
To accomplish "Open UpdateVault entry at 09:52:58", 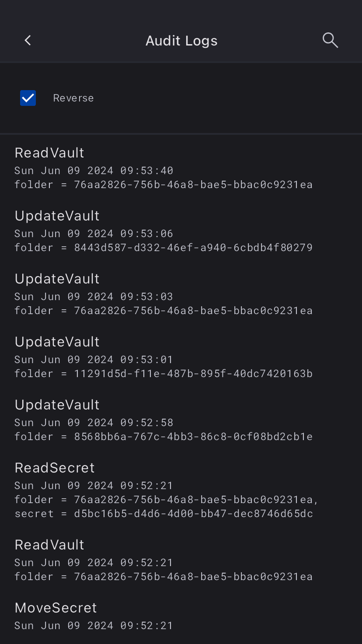I will tap(181, 420).
